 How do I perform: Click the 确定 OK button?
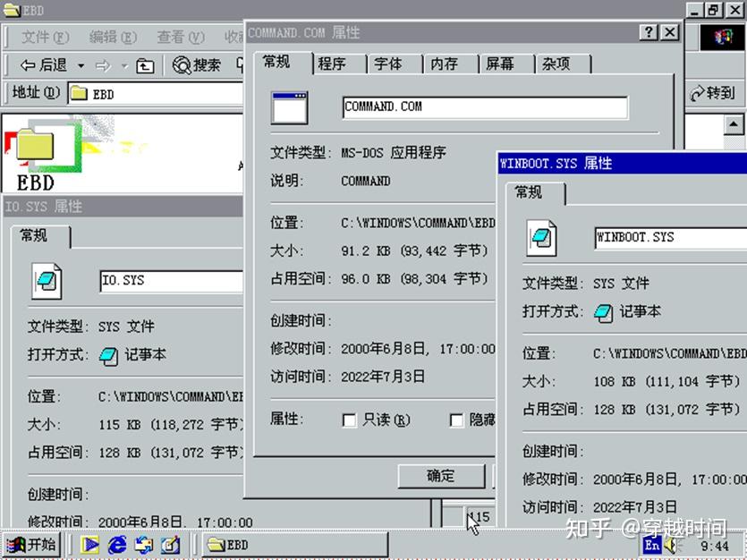pos(440,477)
